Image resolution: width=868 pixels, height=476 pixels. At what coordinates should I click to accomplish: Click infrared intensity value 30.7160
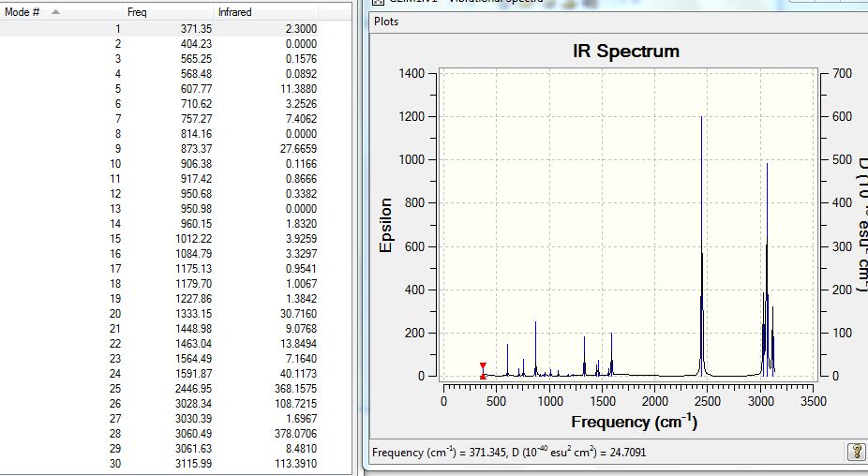tap(298, 313)
